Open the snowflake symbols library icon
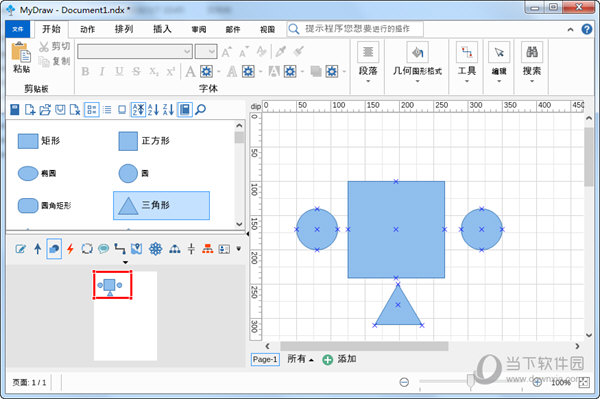The width and height of the screenshot is (600, 399). point(155,249)
